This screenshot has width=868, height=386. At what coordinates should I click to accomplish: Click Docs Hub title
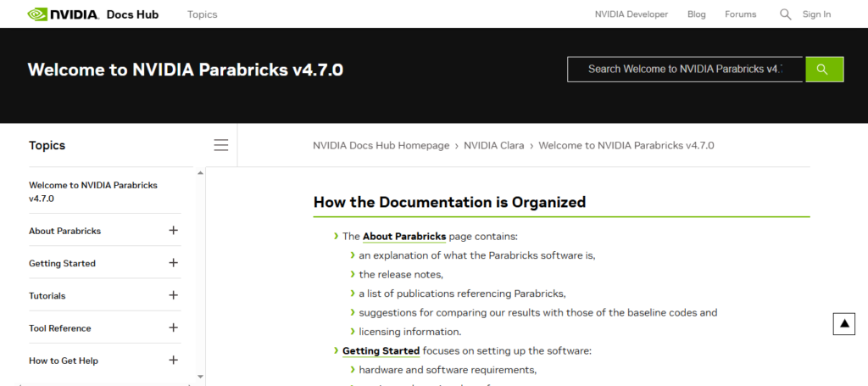132,14
